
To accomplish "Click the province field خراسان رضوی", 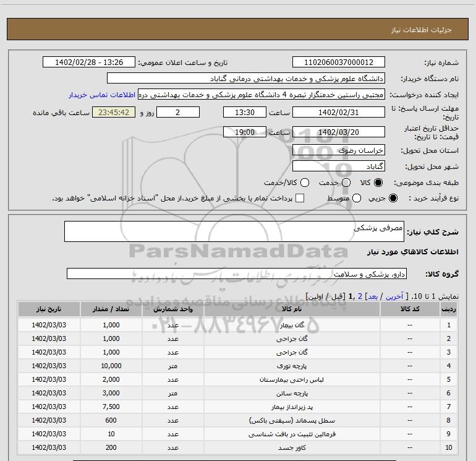I will (339, 150).
